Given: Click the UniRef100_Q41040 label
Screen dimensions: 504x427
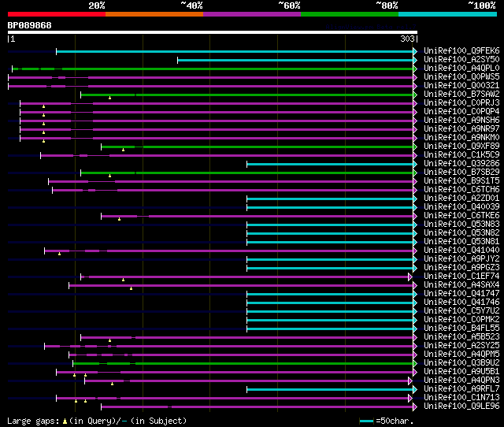Looking at the screenshot, I should pos(461,251).
